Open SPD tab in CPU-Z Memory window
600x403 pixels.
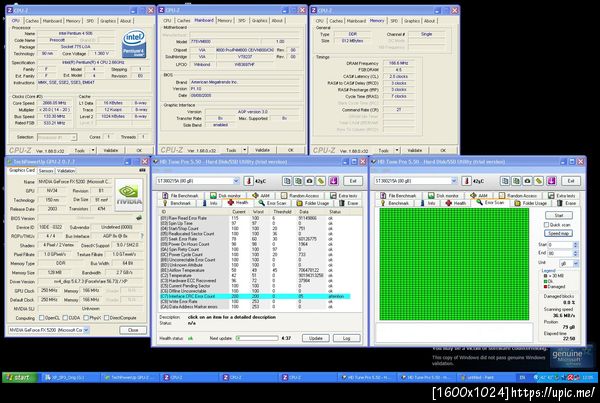pyautogui.click(x=394, y=21)
